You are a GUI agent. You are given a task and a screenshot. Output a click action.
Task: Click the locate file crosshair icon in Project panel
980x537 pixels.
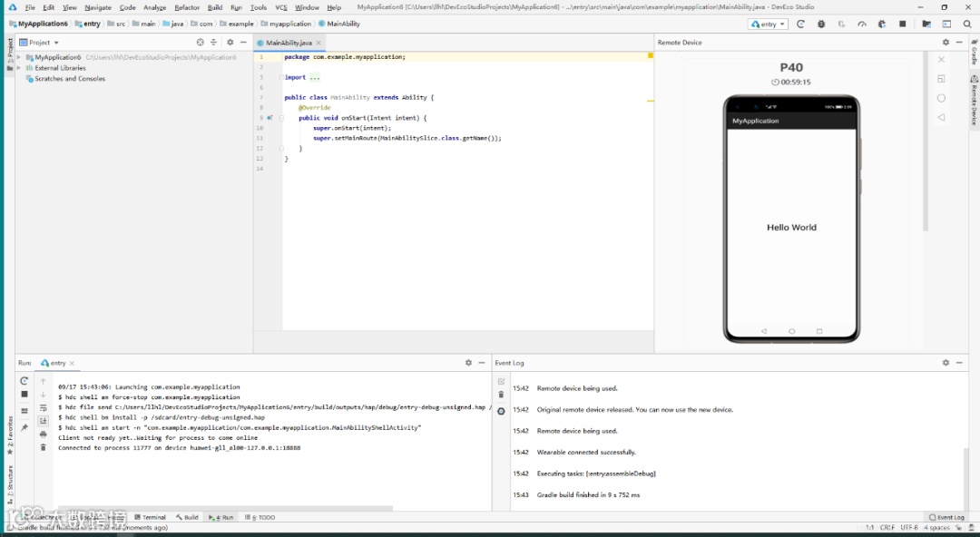pyautogui.click(x=201, y=43)
